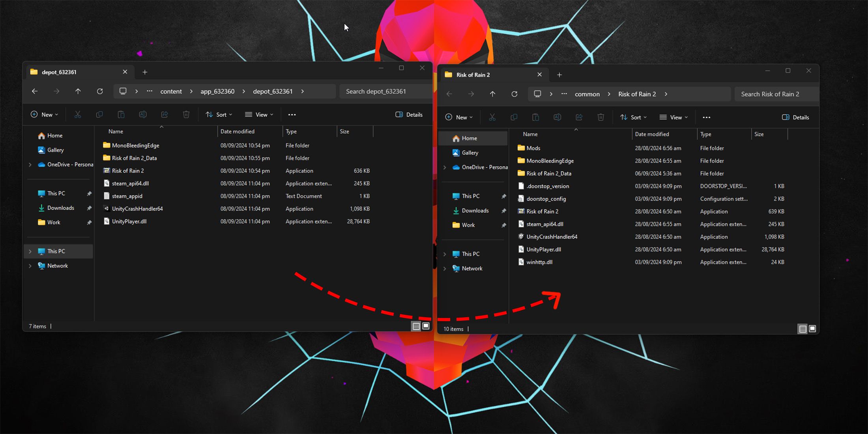Image resolution: width=868 pixels, height=434 pixels.
Task: Click the Details toggle in Risk of Rain 2
Action: [x=795, y=117]
